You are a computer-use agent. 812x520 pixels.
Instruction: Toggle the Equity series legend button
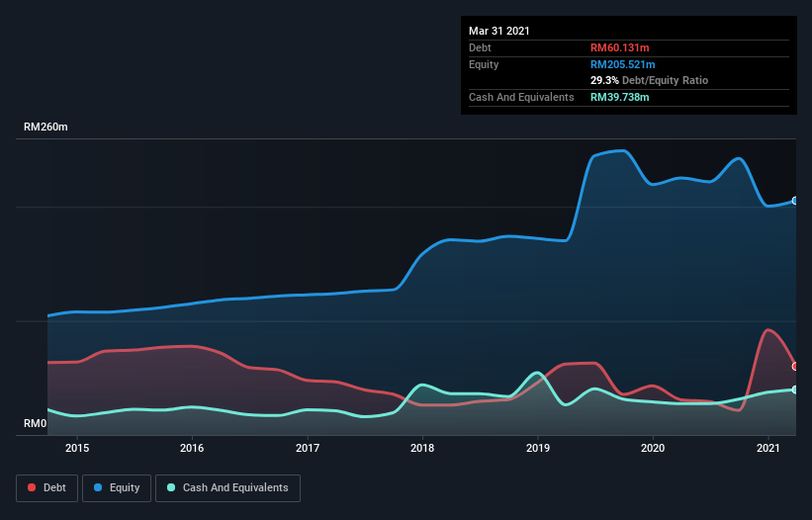[117, 488]
